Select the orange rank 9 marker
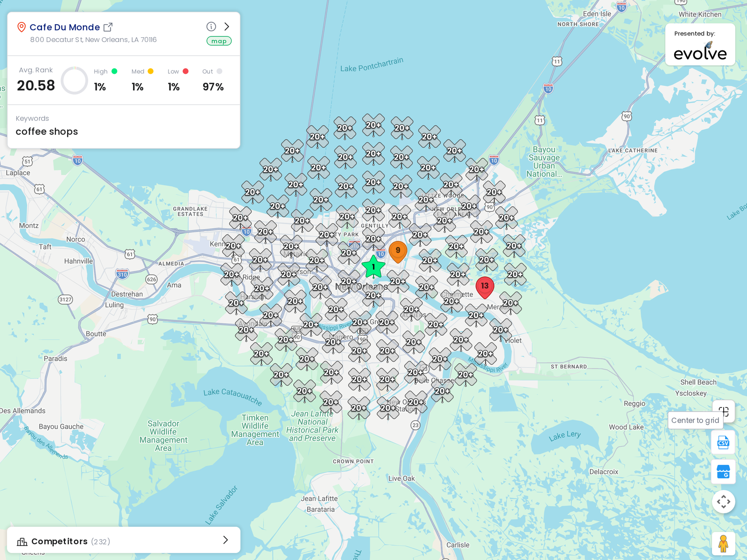747x560 pixels. coord(398,252)
